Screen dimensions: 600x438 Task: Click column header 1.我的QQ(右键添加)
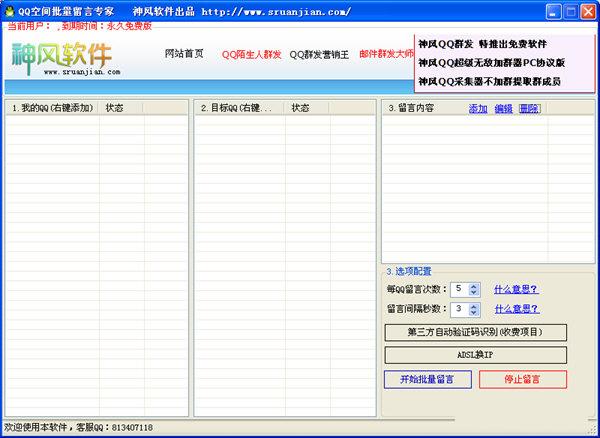point(52,108)
